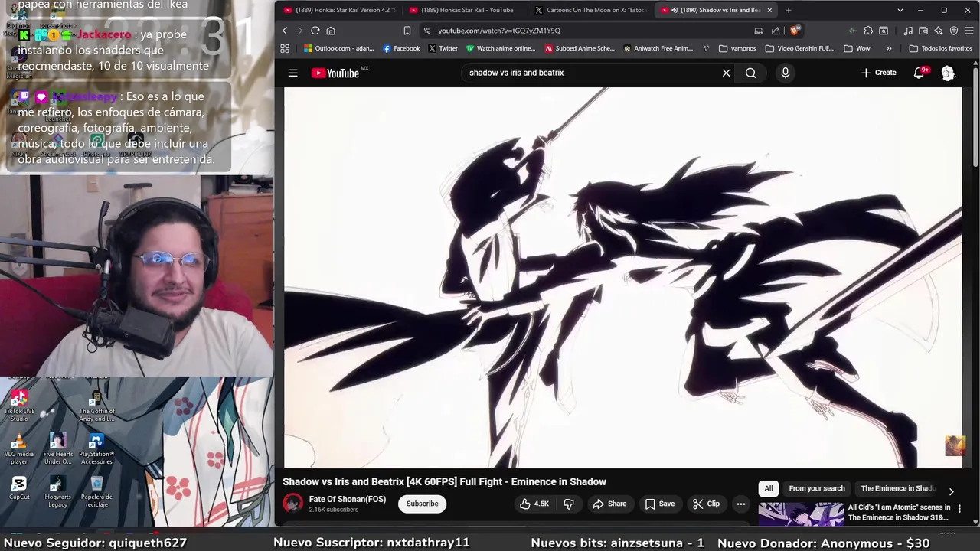The height and width of the screenshot is (551, 980).
Task: Start voice search with the microphone icon
Action: pos(785,73)
